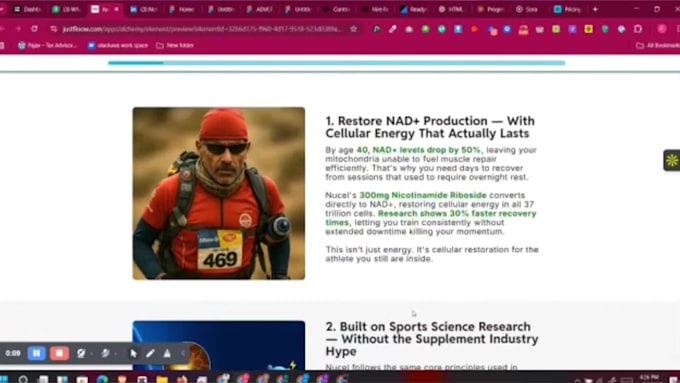Switch to the Pricing tab
680x383 pixels.
(x=567, y=9)
